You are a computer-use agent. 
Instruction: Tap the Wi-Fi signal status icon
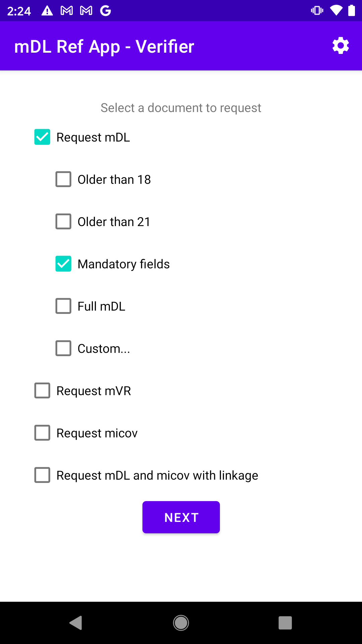[336, 11]
